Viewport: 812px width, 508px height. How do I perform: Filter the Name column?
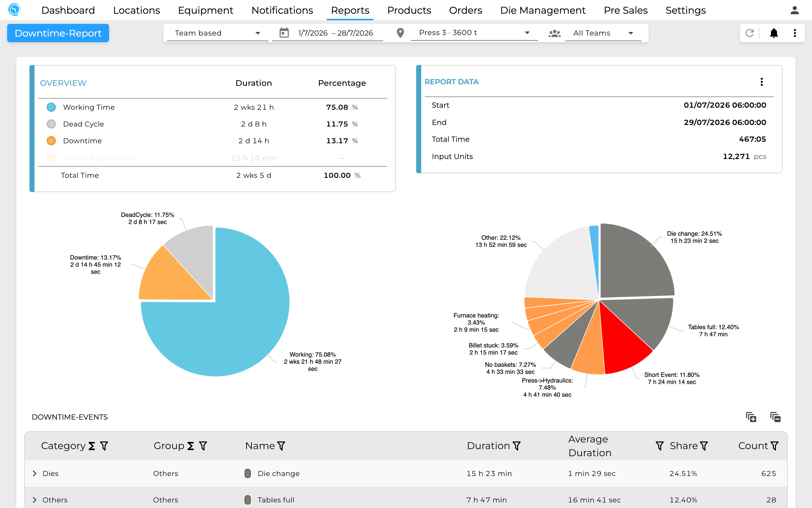281,446
